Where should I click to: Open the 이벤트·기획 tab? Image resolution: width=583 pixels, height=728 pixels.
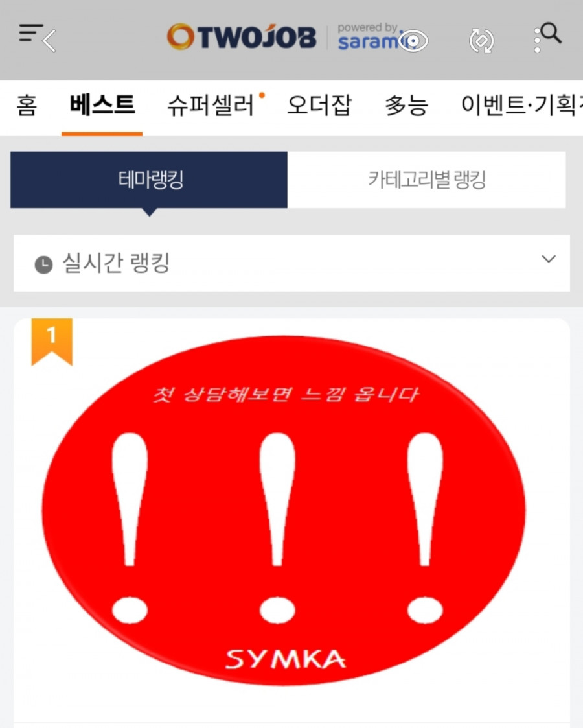point(521,105)
